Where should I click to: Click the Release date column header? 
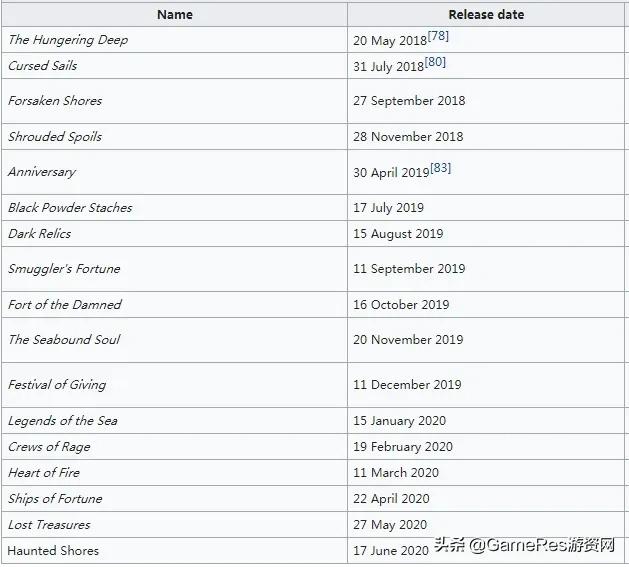point(486,14)
